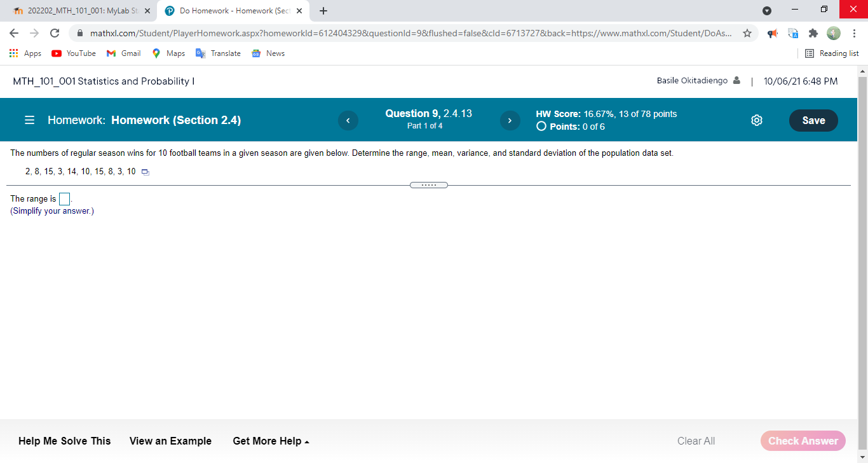Image resolution: width=868 pixels, height=463 pixels.
Task: Click the user profile icon by Basile Okitadiengo
Action: (x=736, y=81)
